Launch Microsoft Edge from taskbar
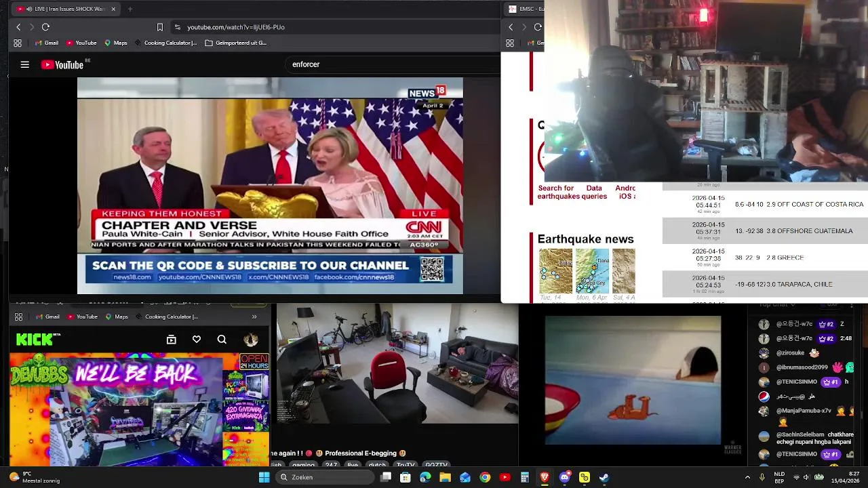The width and height of the screenshot is (868, 488). pos(425,477)
